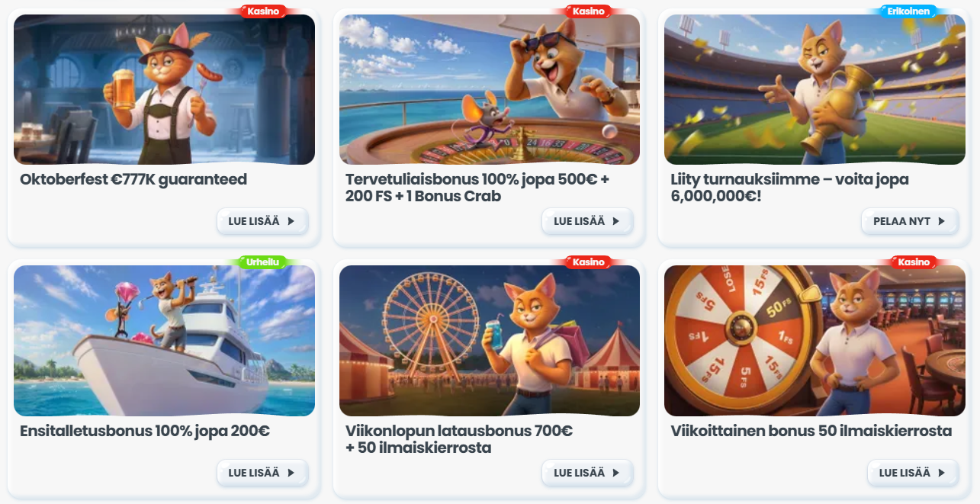The image size is (980, 504).
Task: Open the free spins prize wheel image
Action: pyautogui.click(x=815, y=341)
